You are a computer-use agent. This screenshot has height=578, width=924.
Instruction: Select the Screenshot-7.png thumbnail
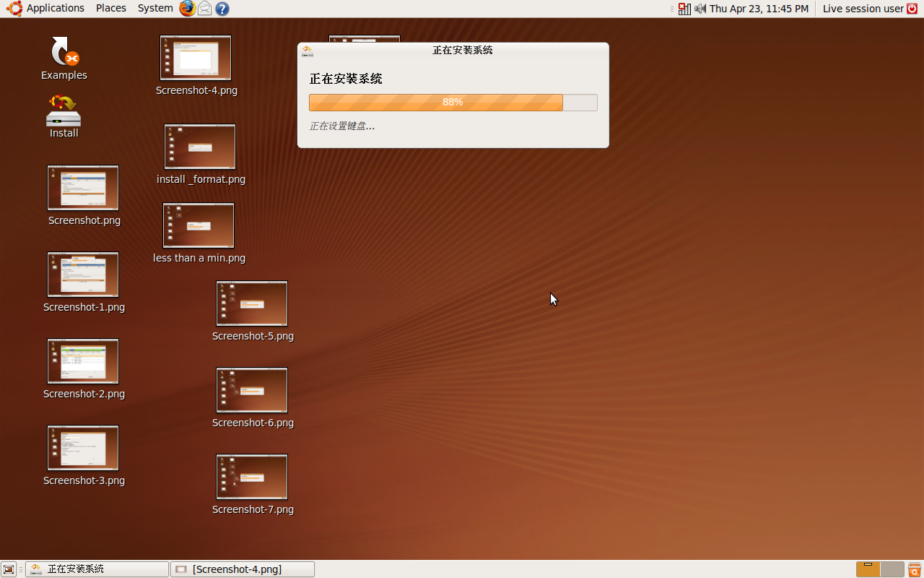coord(252,477)
